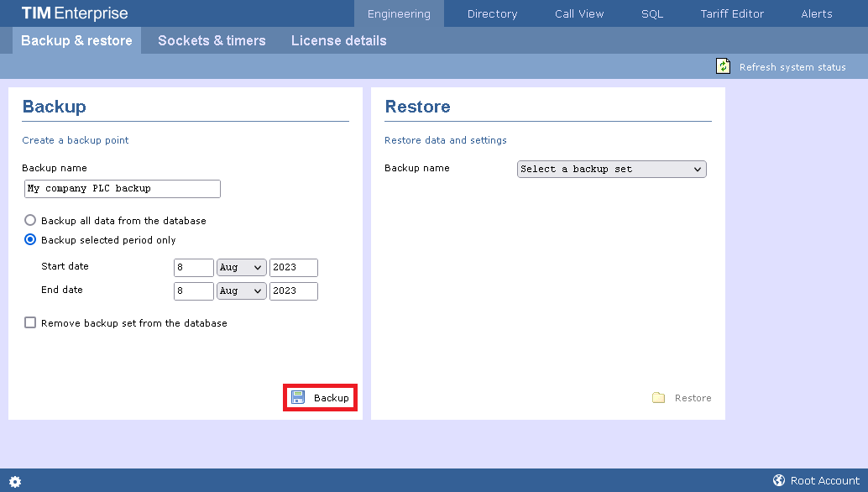This screenshot has height=492, width=868.
Task: Open the End date month dropdown
Action: 241,291
